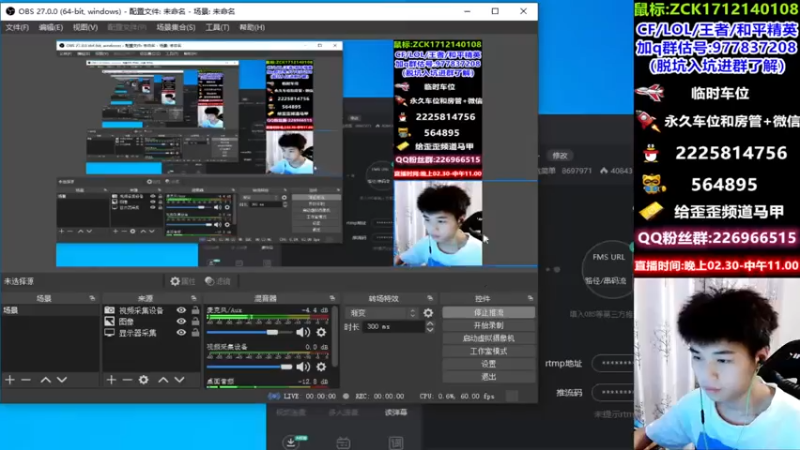Click the mixer panel vertical scrollbar
800x450 pixels.
[x=335, y=337]
